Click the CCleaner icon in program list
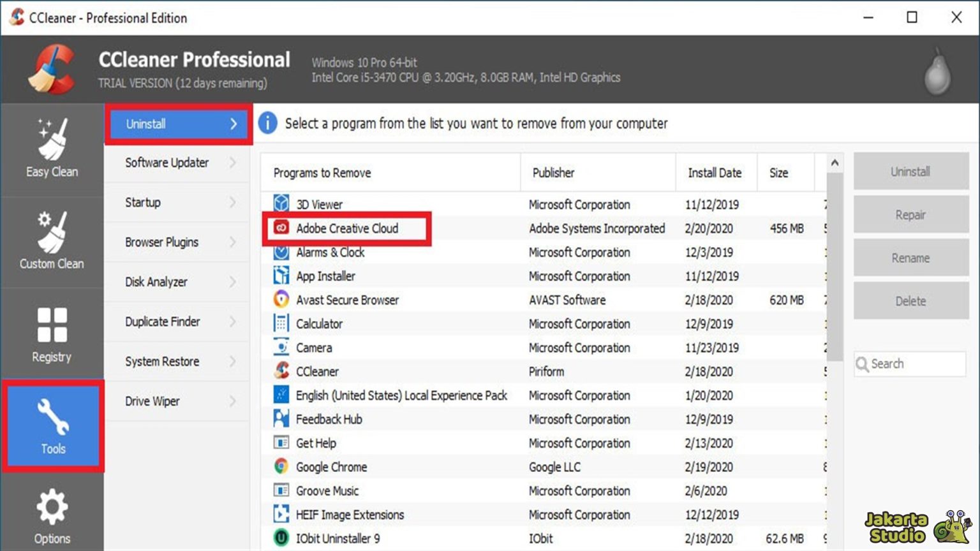This screenshot has width=980, height=551. point(281,371)
